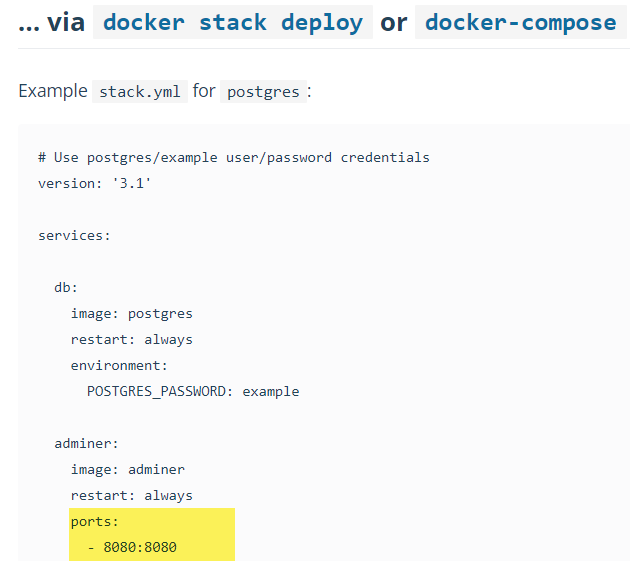
Task: Click the highlighted 'ports:' line
Action: 95,522
